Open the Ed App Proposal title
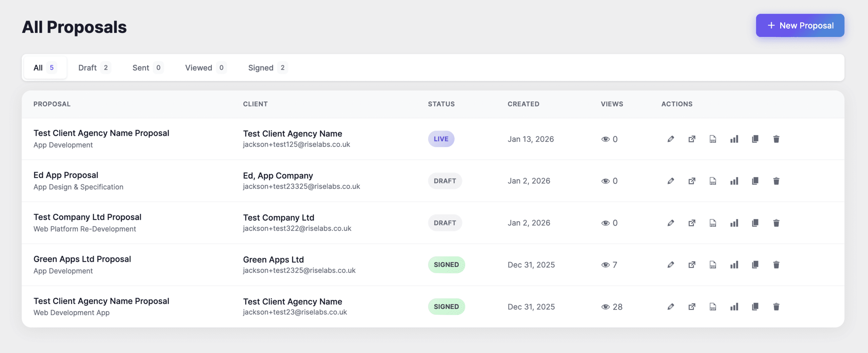The image size is (868, 353). pos(66,175)
